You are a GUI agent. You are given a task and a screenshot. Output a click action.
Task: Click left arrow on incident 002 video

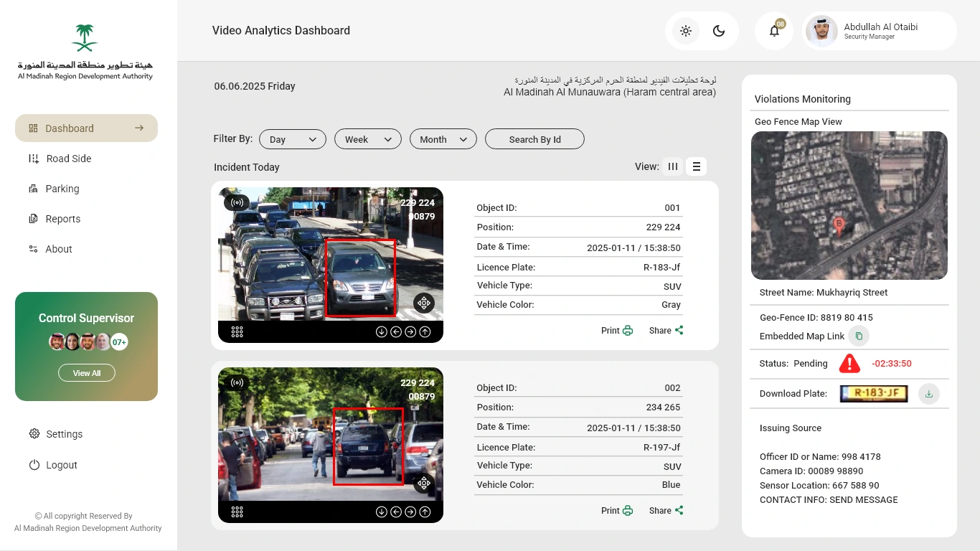pos(396,512)
